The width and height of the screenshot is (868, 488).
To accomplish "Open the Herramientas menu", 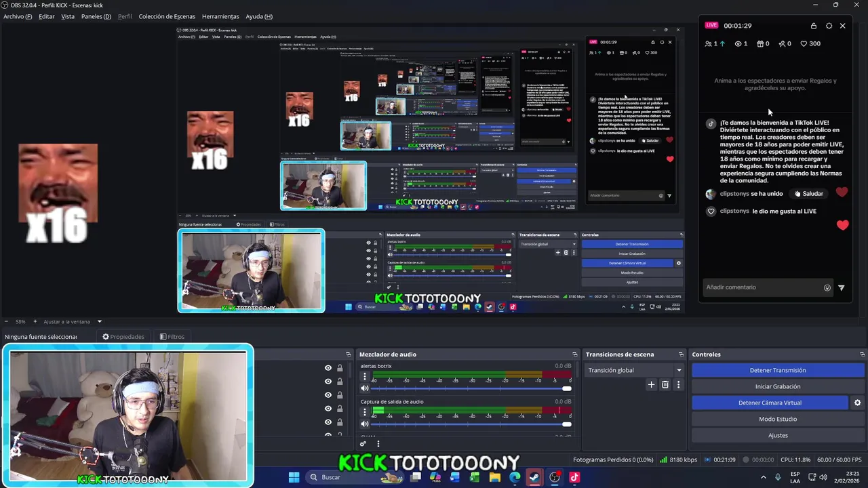I will coord(220,16).
